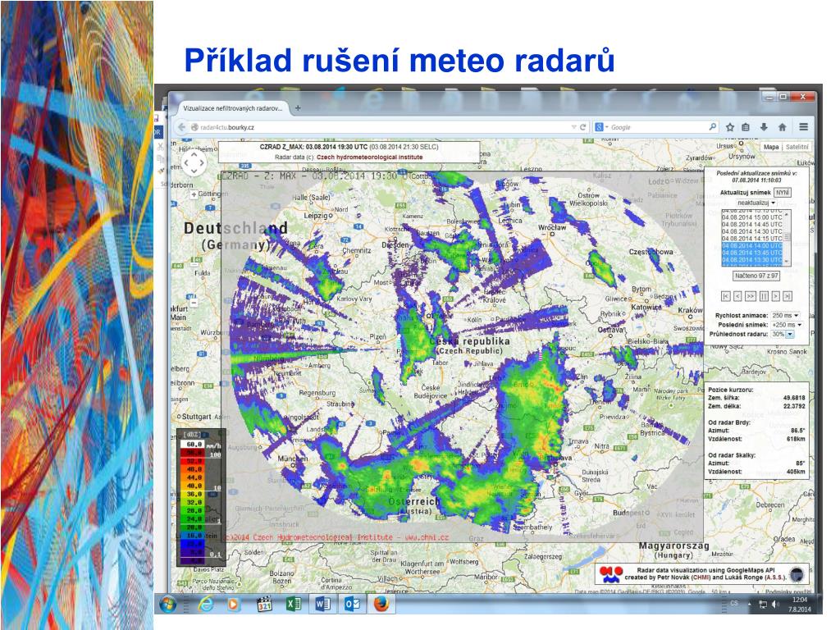Open the Windows Start menu
This screenshot has width=840, height=630.
pos(167,605)
